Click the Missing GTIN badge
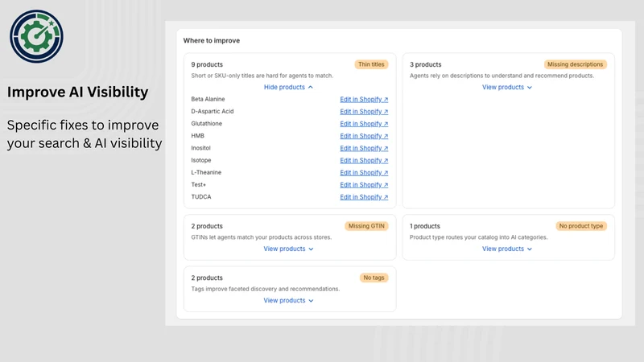 pyautogui.click(x=366, y=226)
